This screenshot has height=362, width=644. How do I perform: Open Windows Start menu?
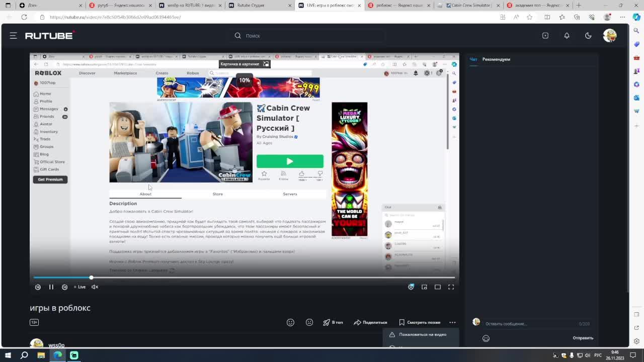pyautogui.click(x=8, y=355)
